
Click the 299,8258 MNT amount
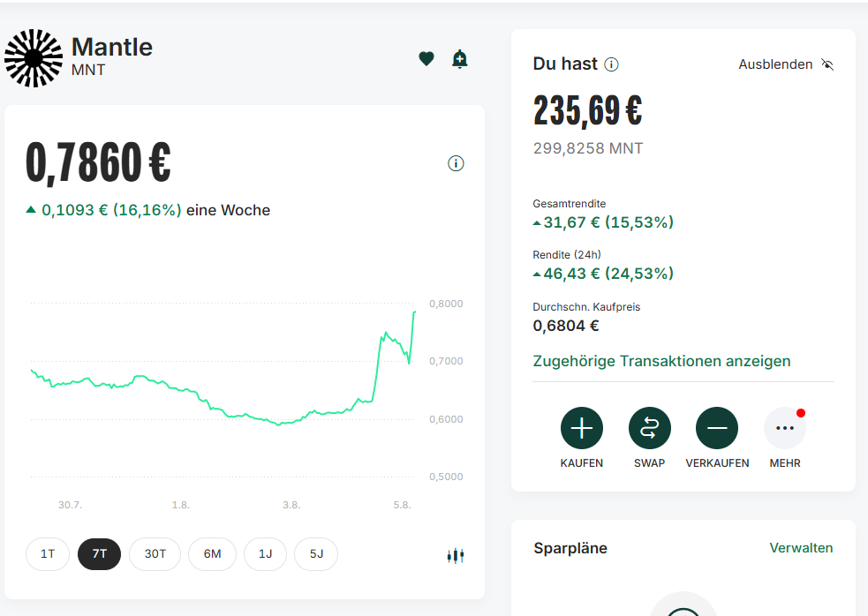588,148
